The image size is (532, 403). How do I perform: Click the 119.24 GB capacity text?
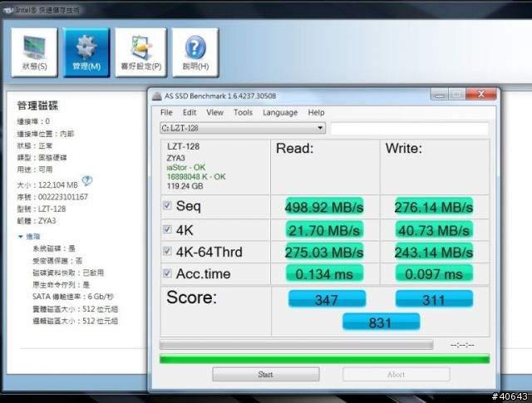click(185, 186)
